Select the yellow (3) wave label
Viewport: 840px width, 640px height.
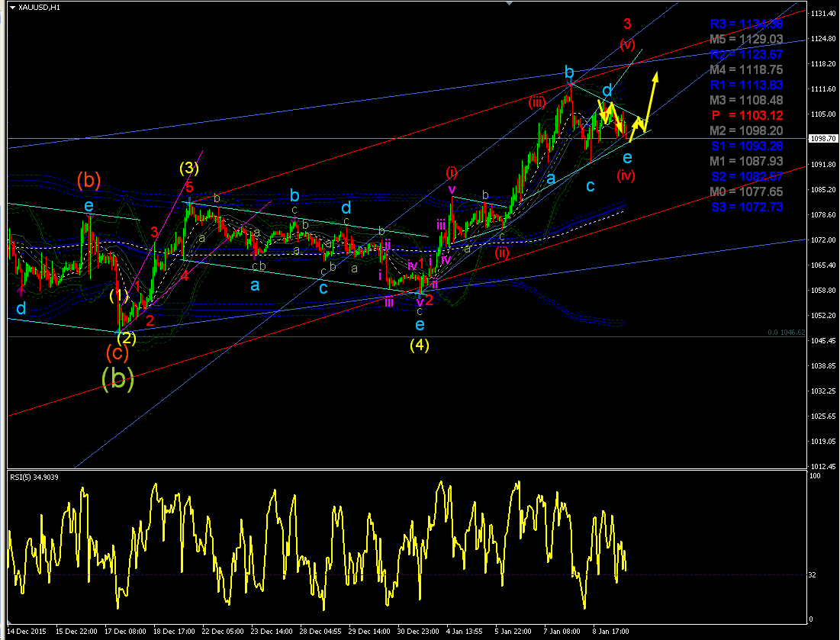coord(189,169)
